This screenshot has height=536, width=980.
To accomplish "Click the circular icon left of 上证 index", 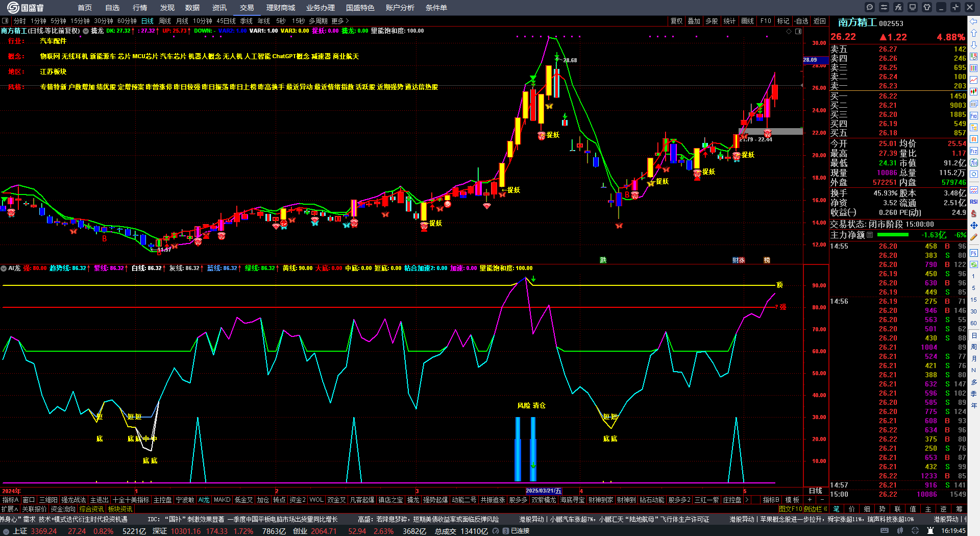I will click(6, 531).
